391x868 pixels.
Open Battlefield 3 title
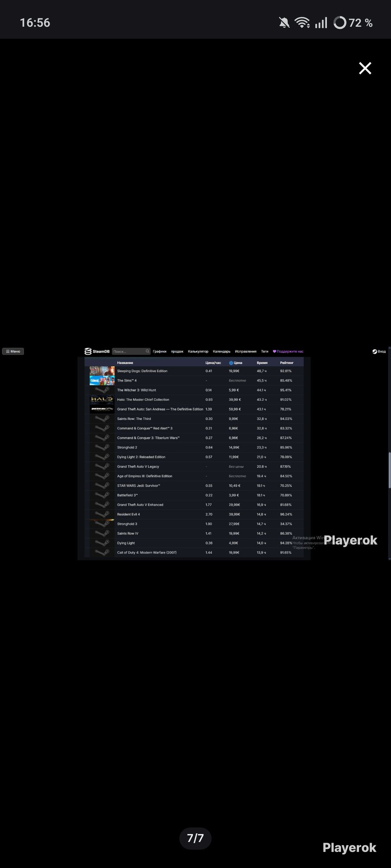click(127, 495)
